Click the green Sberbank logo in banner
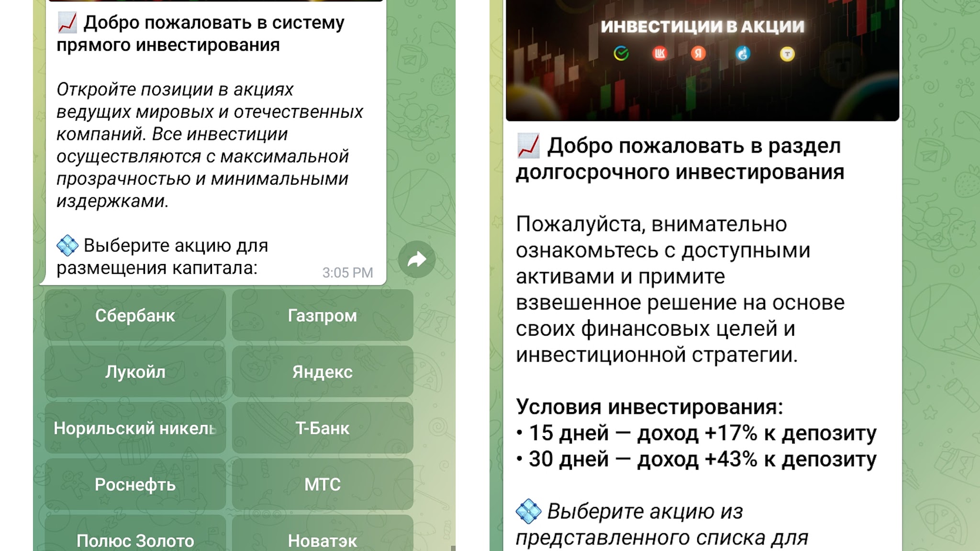 pyautogui.click(x=621, y=54)
